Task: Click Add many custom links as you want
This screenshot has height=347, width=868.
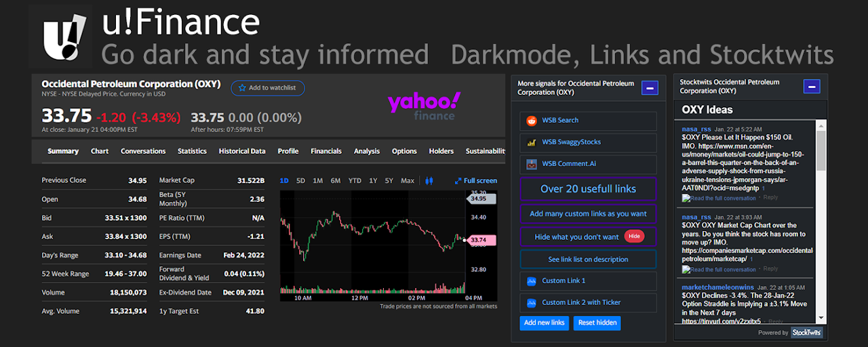Action: (x=589, y=213)
